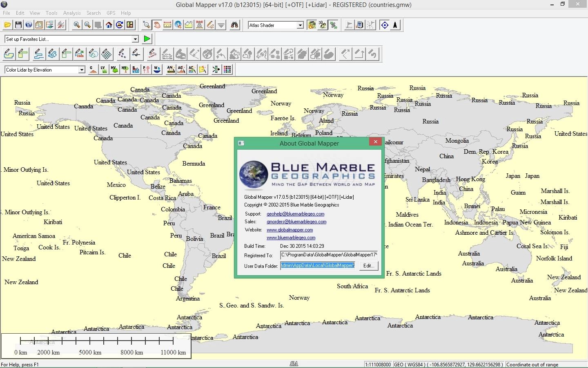
Task: Click Coordinate out of range status text
Action: coord(532,364)
